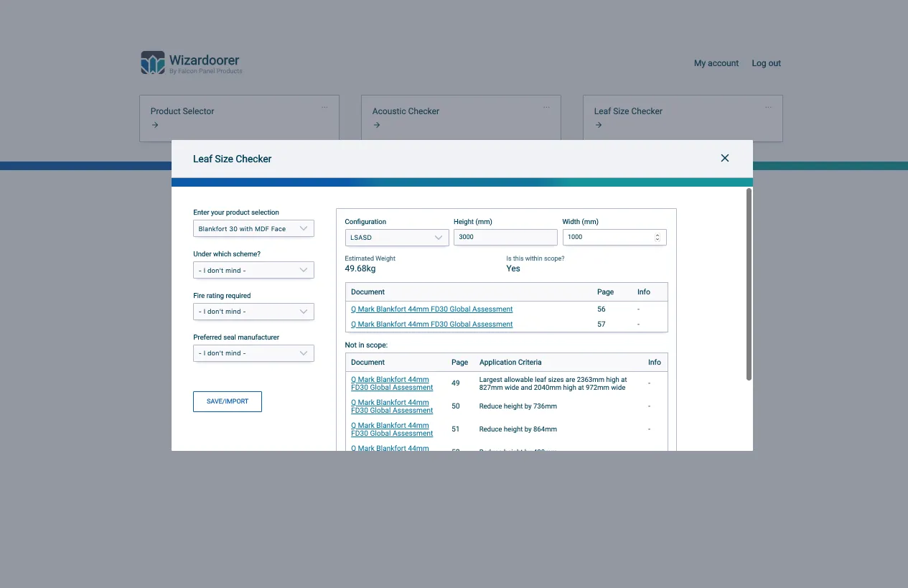The width and height of the screenshot is (908, 588).
Task: Click the Width stepper arrows
Action: [657, 237]
